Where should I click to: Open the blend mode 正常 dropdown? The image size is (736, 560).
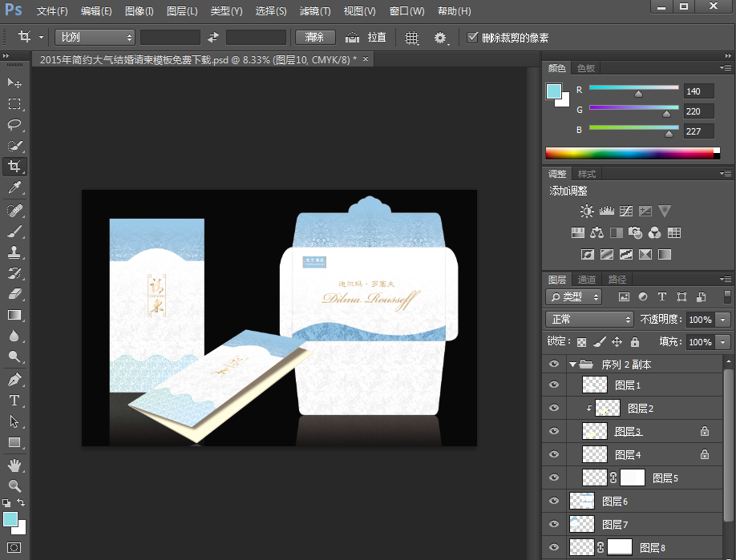589,319
